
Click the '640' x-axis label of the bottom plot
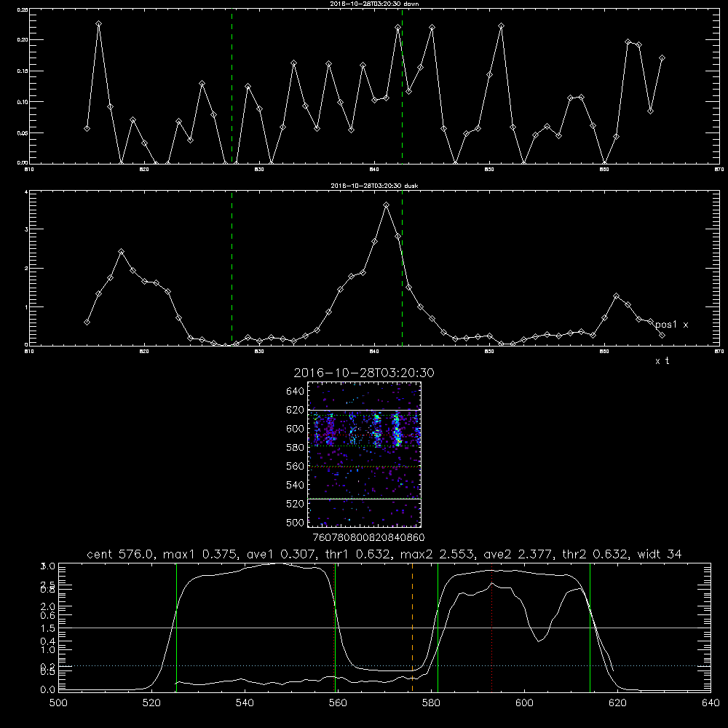click(x=711, y=703)
